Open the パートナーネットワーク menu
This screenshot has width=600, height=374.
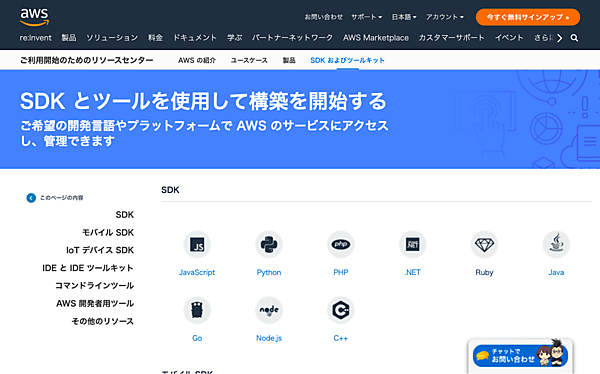click(292, 38)
